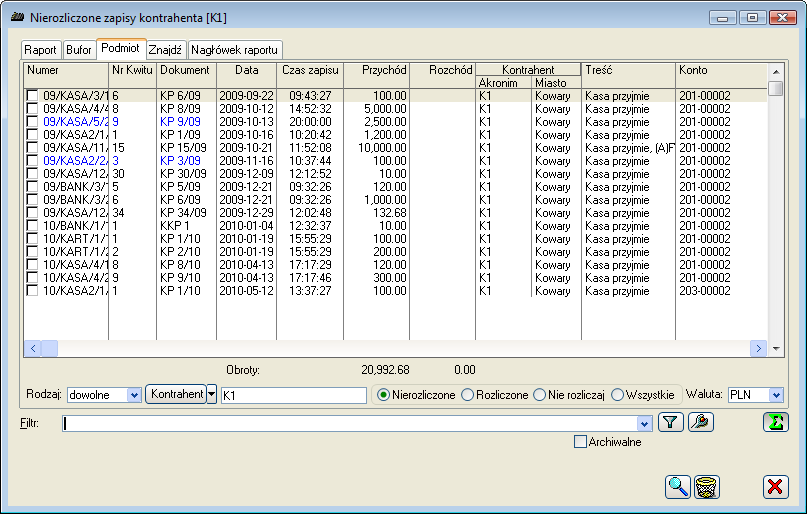Select date cell 2010-05-12

tap(247, 291)
